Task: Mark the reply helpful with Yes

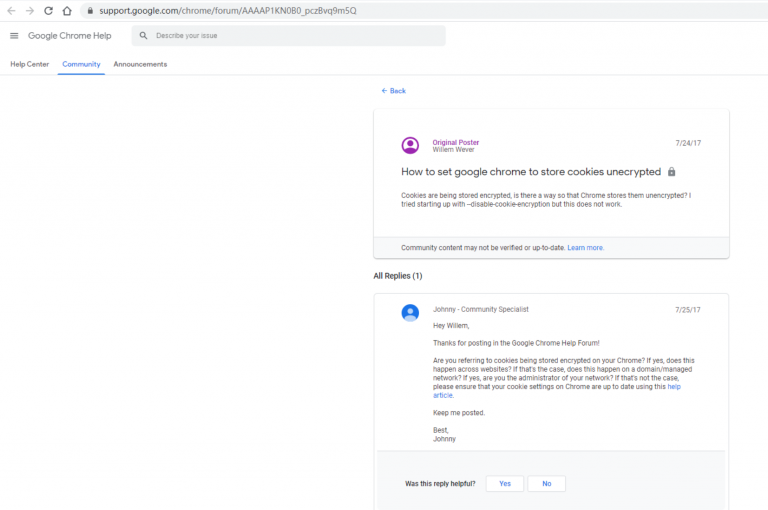Action: [505, 484]
